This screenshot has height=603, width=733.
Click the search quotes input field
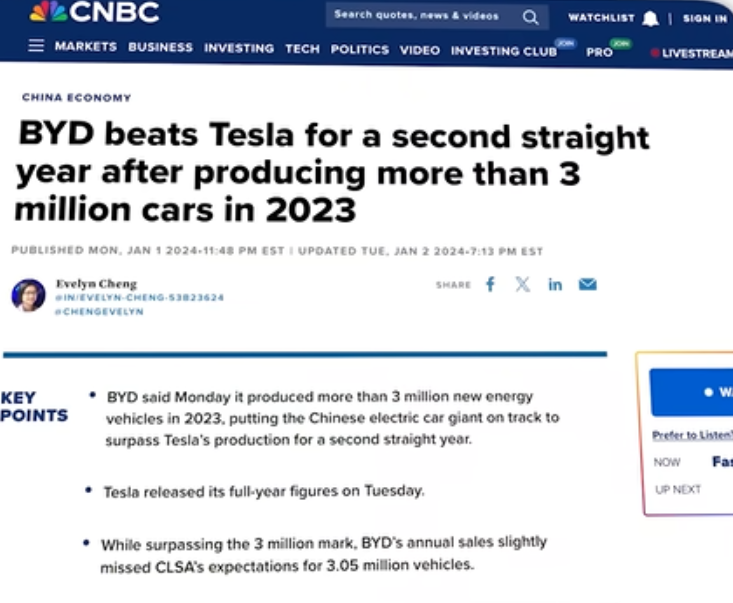420,16
